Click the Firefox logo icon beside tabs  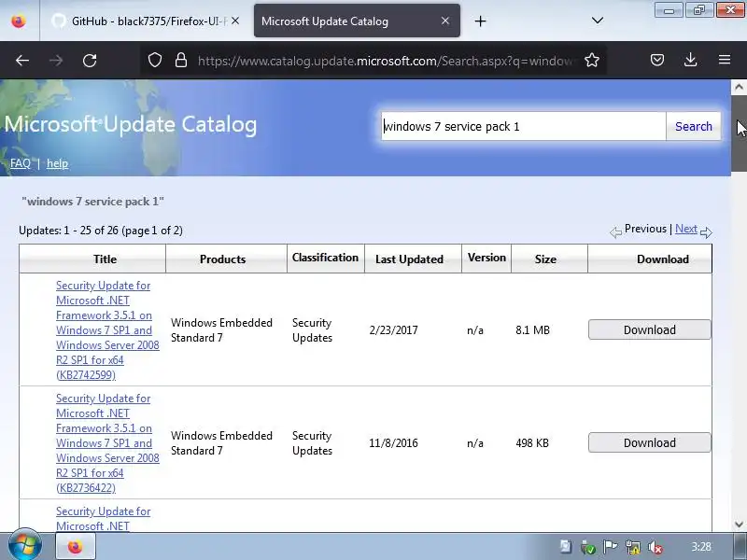19,21
